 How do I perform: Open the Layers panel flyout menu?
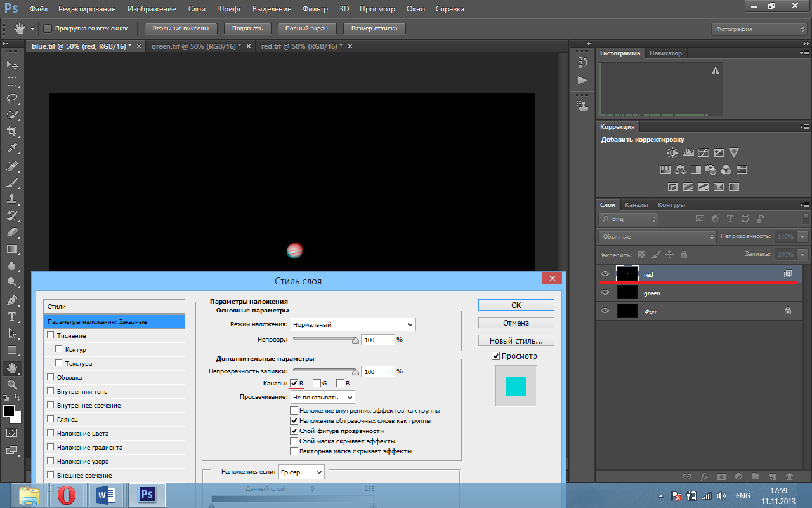(x=804, y=205)
